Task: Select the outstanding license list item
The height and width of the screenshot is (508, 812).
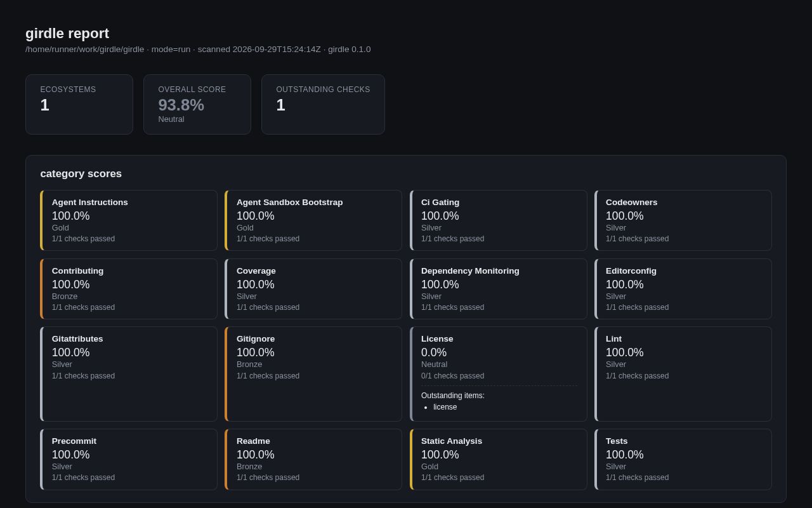Action: [x=445, y=407]
